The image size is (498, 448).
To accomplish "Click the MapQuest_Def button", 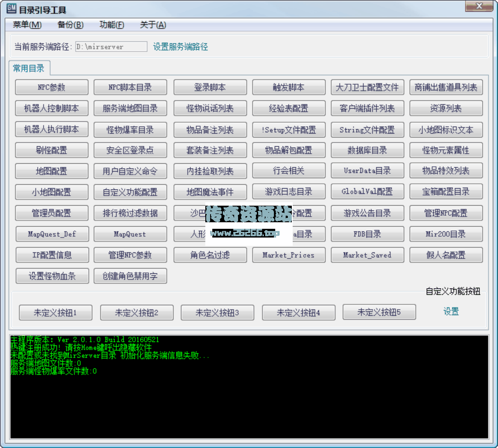I will click(52, 234).
